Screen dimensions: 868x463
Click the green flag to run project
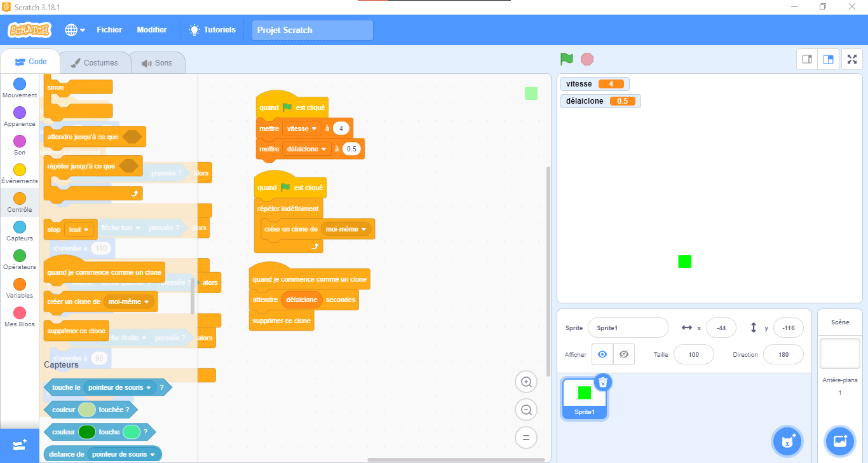coord(566,59)
